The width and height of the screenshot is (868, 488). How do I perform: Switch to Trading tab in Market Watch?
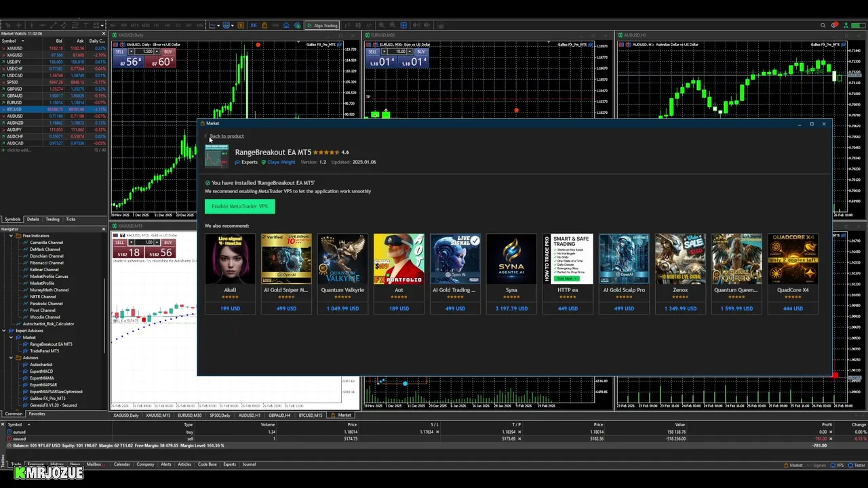pyautogui.click(x=52, y=220)
